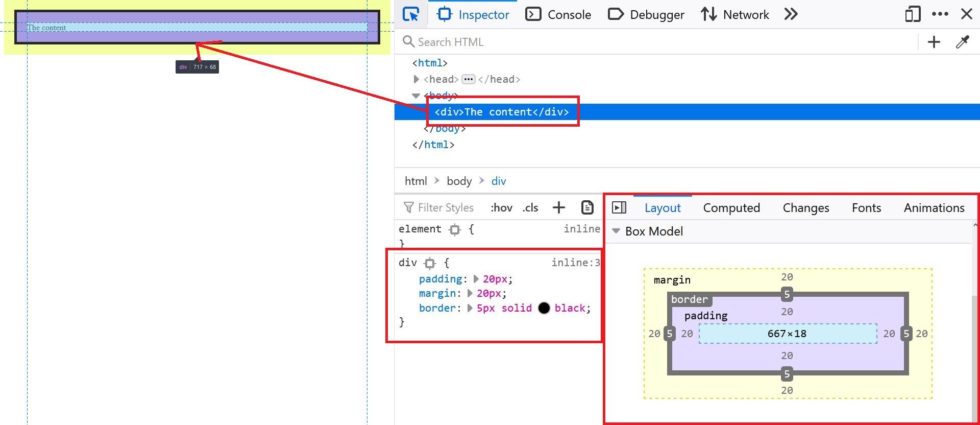Screen dimensions: 980x425
Task: Collapse the Box Model section
Action: pyautogui.click(x=616, y=231)
